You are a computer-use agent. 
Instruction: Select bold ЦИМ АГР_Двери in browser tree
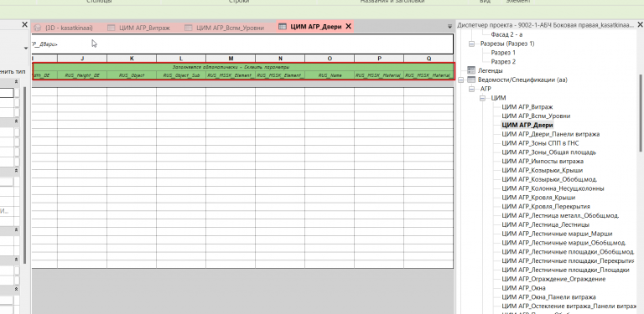click(527, 125)
